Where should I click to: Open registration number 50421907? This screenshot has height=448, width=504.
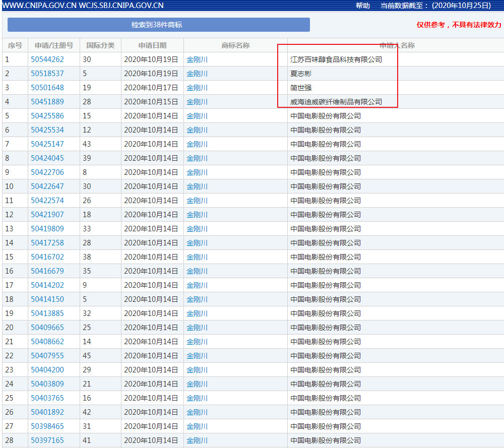(x=47, y=215)
